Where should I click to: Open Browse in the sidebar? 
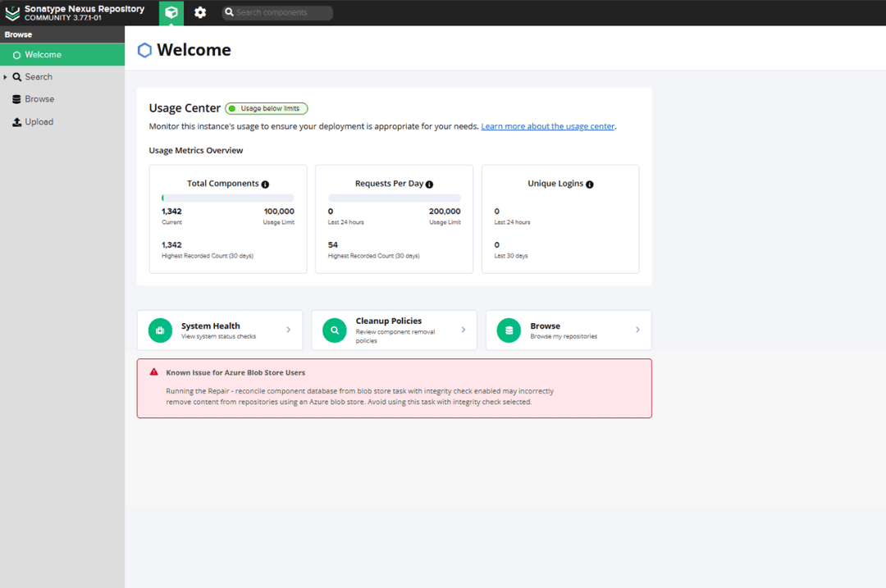[62, 99]
